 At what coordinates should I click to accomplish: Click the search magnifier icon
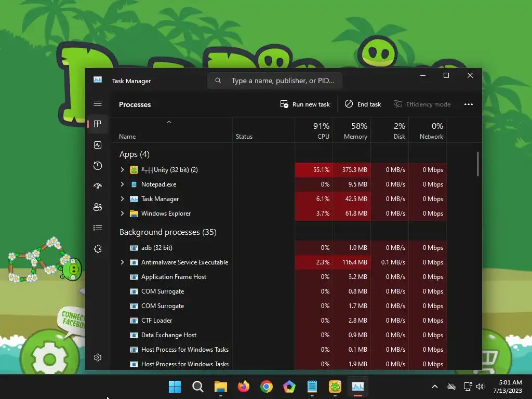pos(218,81)
